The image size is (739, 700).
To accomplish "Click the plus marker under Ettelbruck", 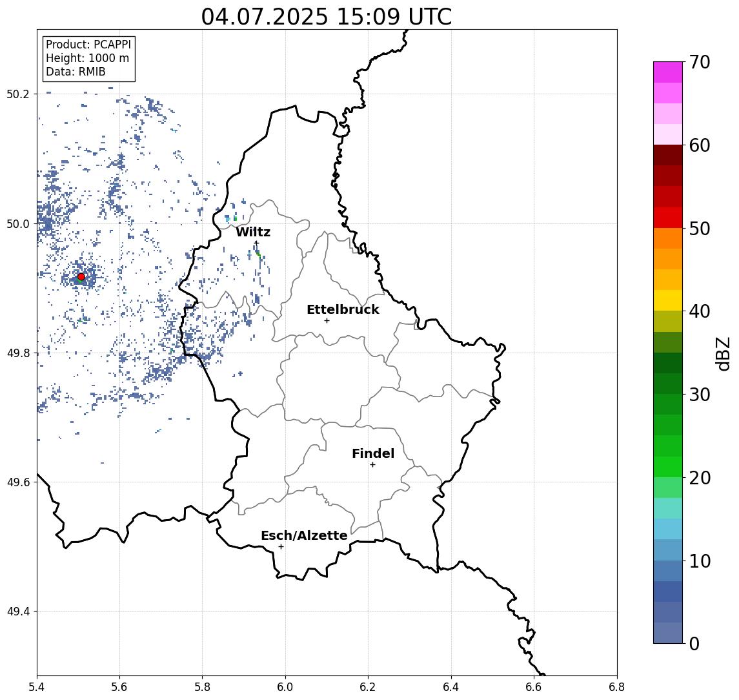I will click(x=327, y=321).
